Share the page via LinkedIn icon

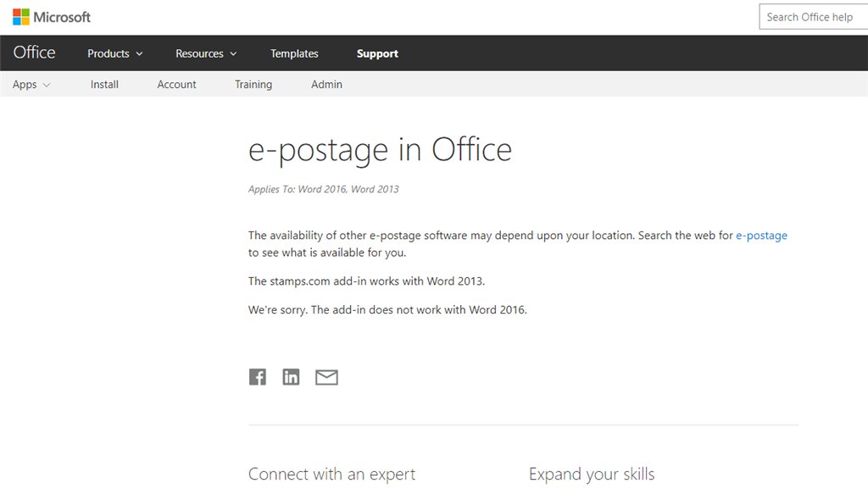[x=292, y=376]
